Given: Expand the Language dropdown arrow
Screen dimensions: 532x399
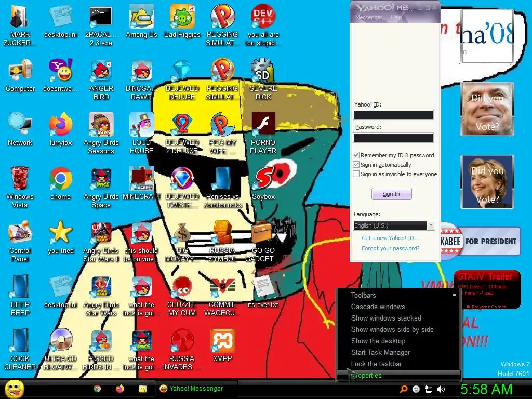Looking at the screenshot, I should coord(431,225).
